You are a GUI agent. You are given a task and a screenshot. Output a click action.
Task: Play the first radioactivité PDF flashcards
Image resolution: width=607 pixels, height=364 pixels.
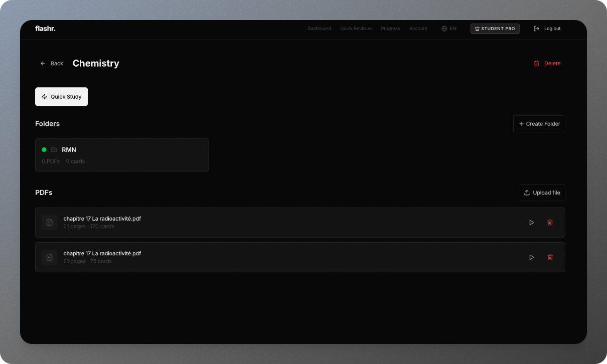[531, 222]
